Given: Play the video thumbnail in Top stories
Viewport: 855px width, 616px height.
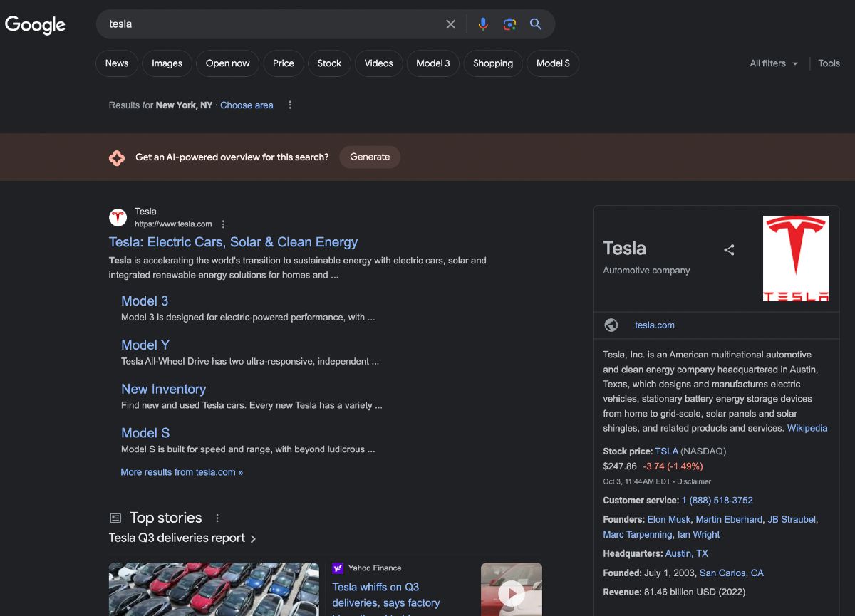Looking at the screenshot, I should coord(512,590).
